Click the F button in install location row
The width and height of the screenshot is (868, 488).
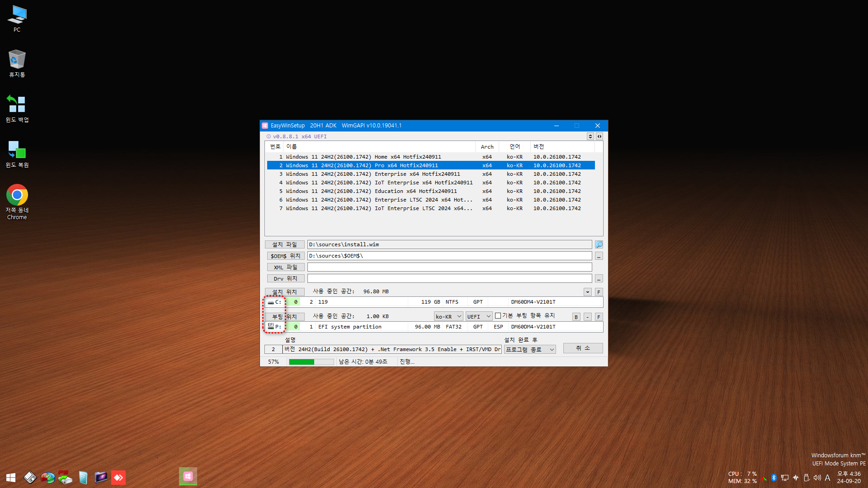(x=599, y=292)
